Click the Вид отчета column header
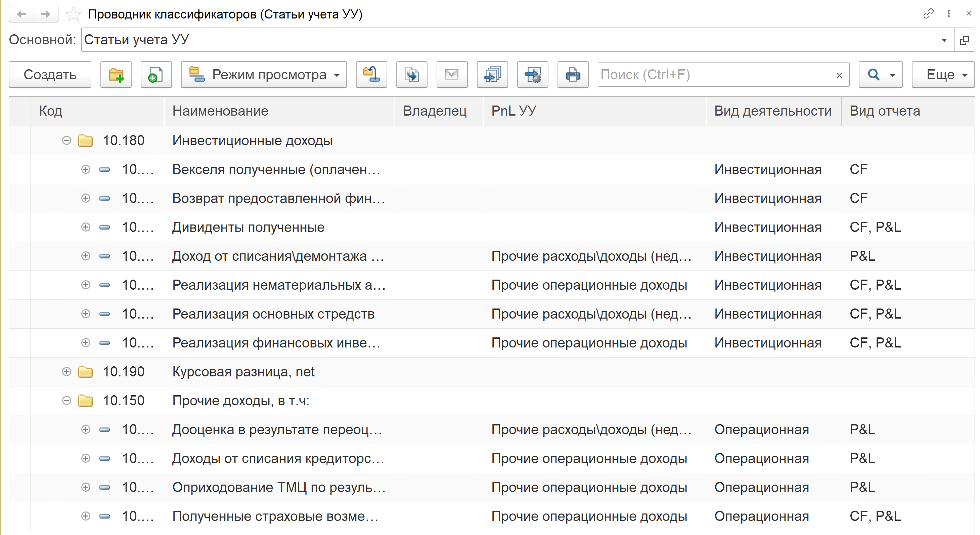Viewport: 980px width, 535px height. pos(908,111)
